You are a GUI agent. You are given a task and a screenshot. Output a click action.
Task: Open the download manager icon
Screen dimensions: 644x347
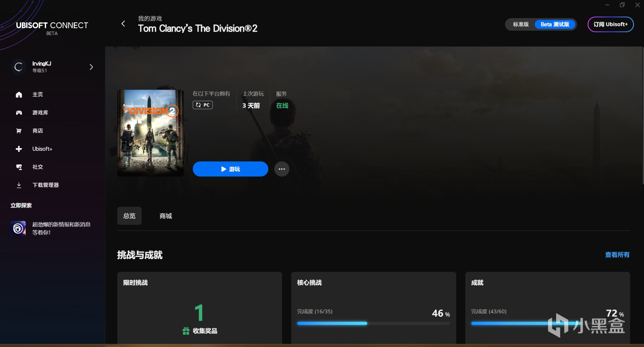point(19,185)
